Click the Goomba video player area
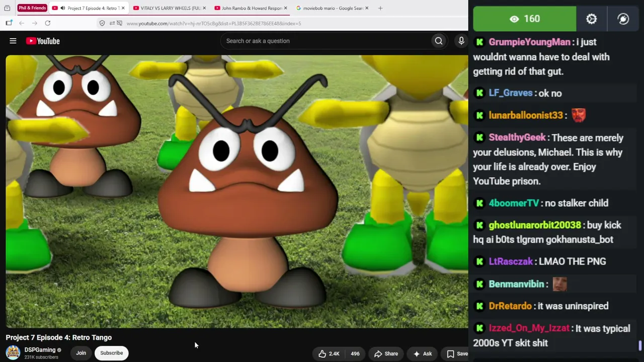 point(237,192)
